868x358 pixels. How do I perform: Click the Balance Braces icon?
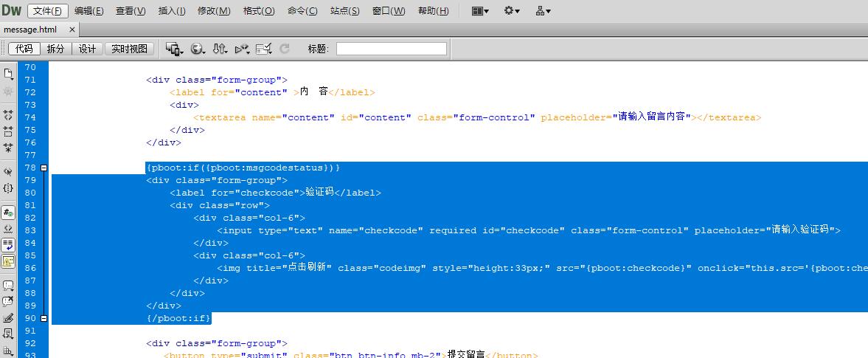click(x=9, y=188)
